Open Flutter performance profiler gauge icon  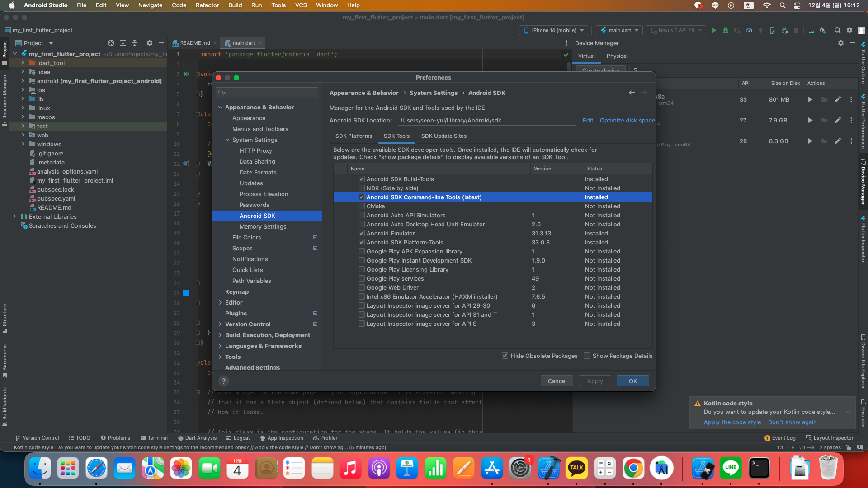point(749,30)
